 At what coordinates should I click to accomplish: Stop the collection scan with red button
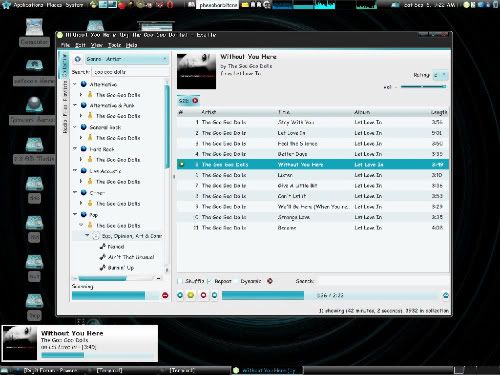click(x=165, y=295)
